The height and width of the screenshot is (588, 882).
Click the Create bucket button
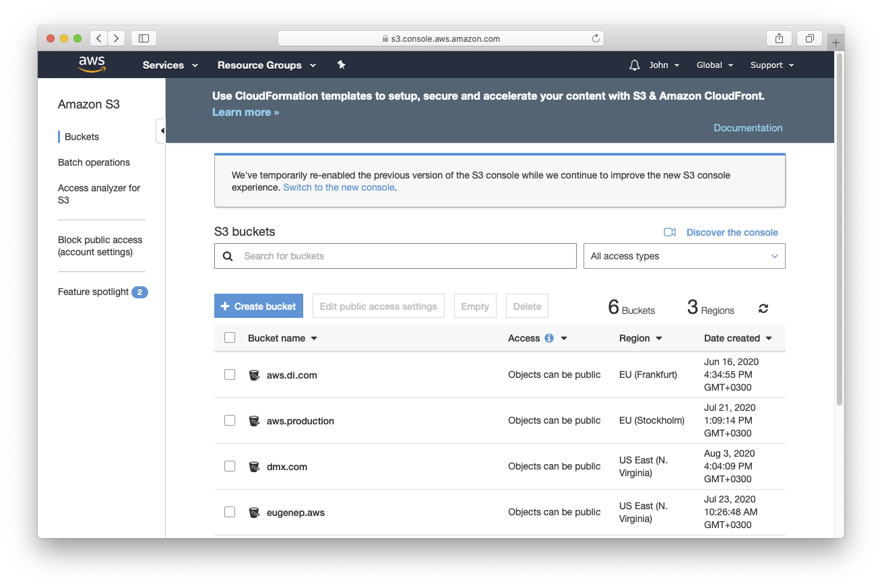click(259, 306)
